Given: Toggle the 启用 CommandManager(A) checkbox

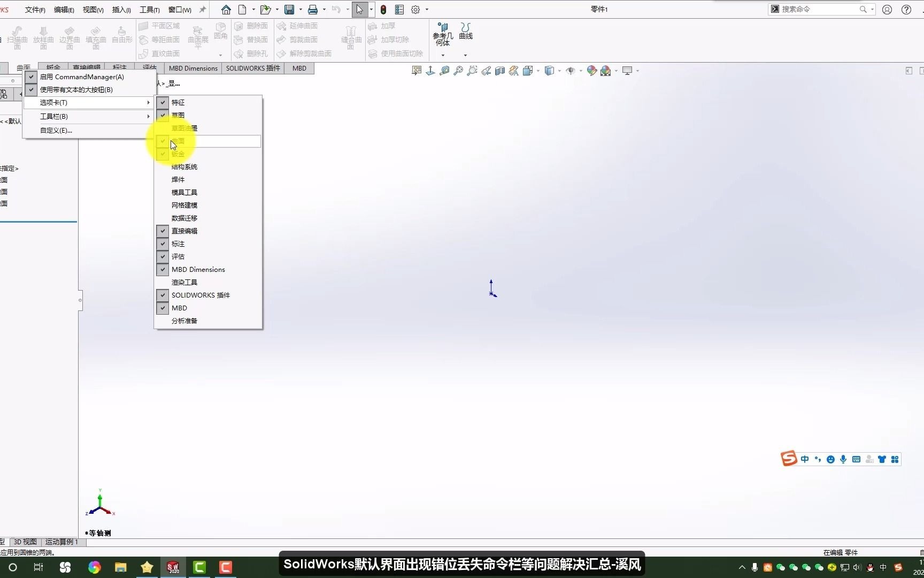Looking at the screenshot, I should pos(31,77).
